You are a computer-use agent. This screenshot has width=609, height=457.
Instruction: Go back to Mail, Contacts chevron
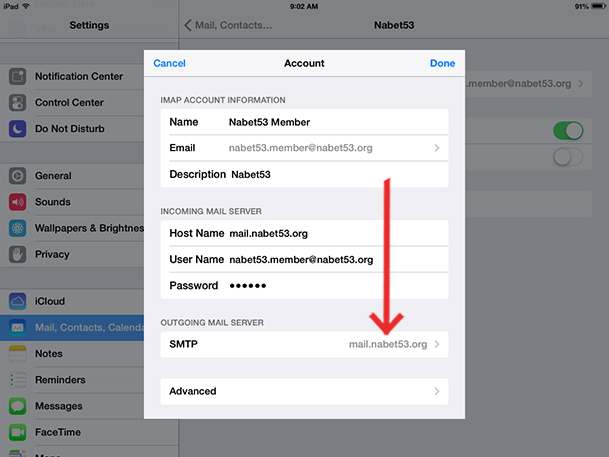[x=188, y=25]
